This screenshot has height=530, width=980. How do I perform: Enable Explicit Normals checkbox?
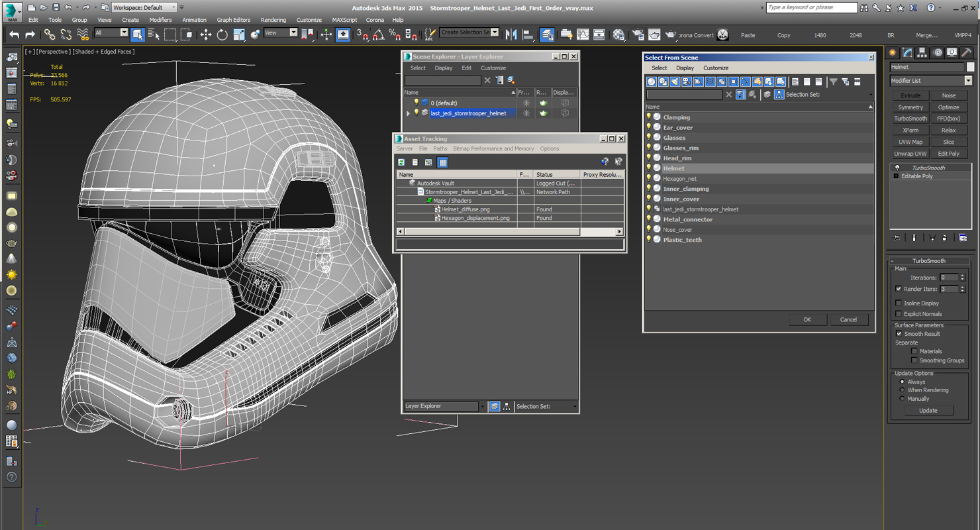tap(899, 313)
